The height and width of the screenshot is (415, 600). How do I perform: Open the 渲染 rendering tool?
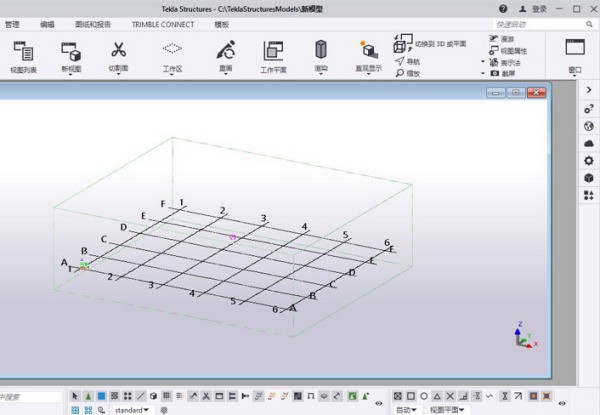click(321, 52)
